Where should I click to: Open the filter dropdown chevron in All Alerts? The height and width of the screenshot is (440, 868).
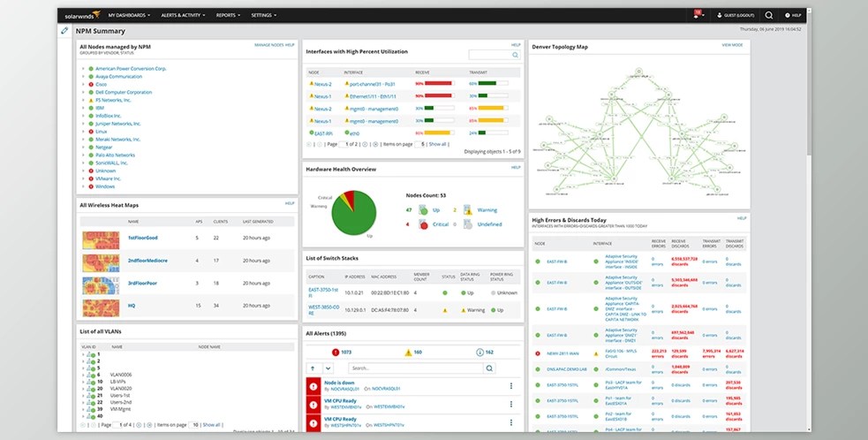coord(328,368)
